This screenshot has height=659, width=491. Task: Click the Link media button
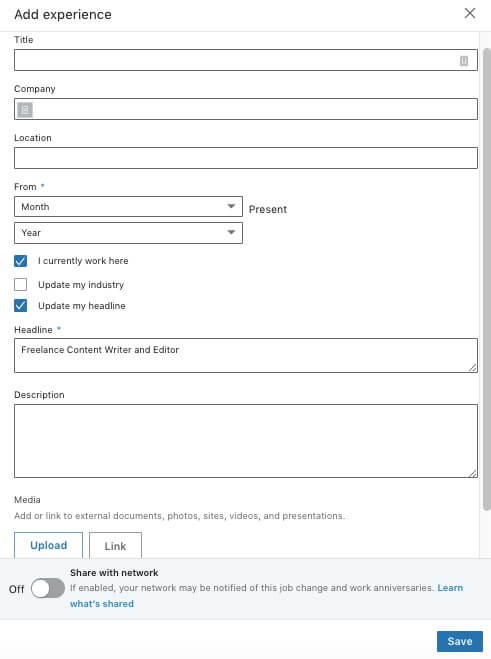click(x=115, y=546)
